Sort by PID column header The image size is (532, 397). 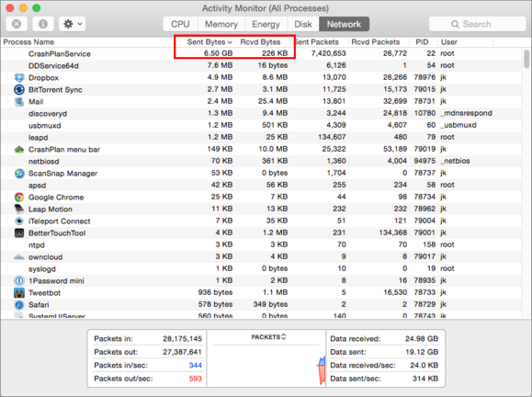pos(422,42)
